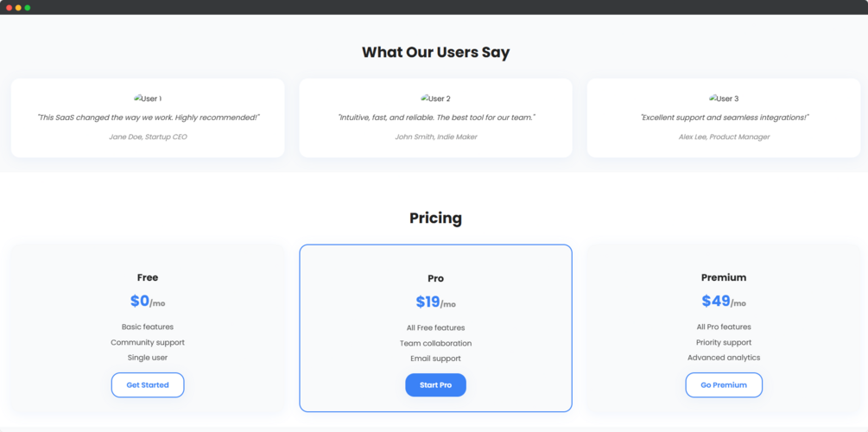The image size is (868, 432).
Task: Click the Pricing section heading
Action: [435, 219]
